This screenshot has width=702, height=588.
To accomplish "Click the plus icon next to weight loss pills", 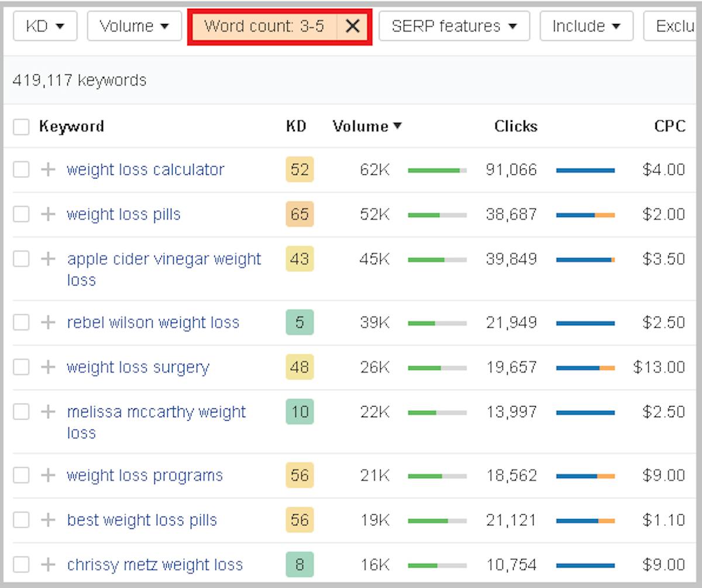I will (48, 214).
